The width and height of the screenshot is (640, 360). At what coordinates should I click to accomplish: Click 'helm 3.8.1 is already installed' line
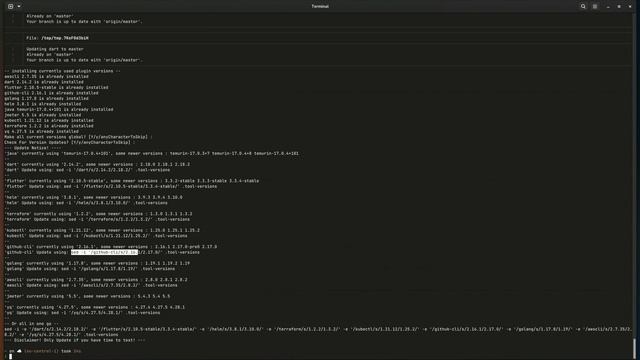click(43, 104)
